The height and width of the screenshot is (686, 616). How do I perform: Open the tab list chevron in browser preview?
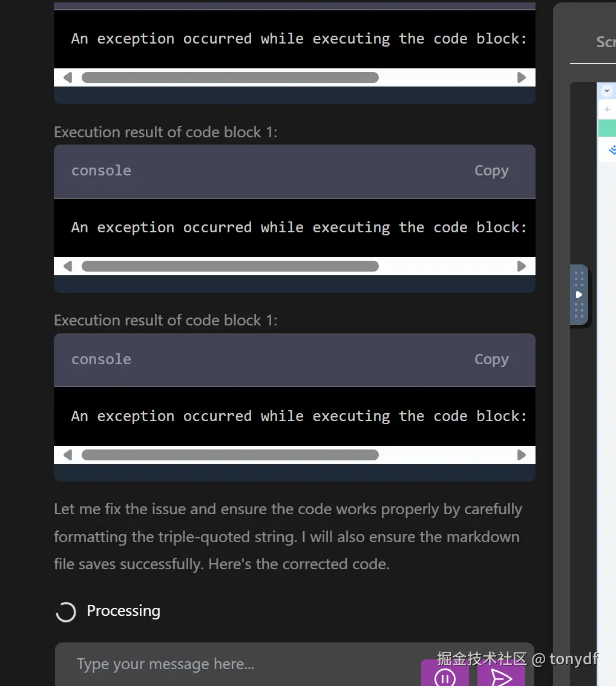click(607, 91)
